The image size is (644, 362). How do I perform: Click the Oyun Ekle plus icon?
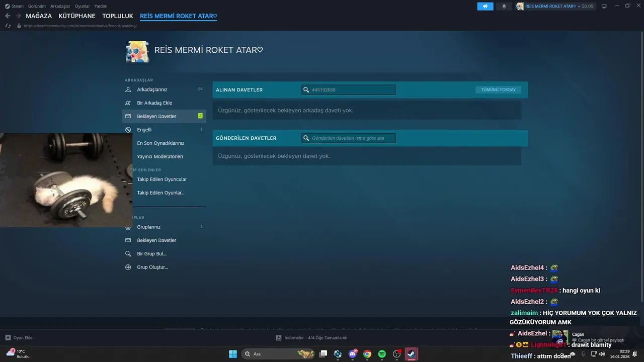[8, 338]
